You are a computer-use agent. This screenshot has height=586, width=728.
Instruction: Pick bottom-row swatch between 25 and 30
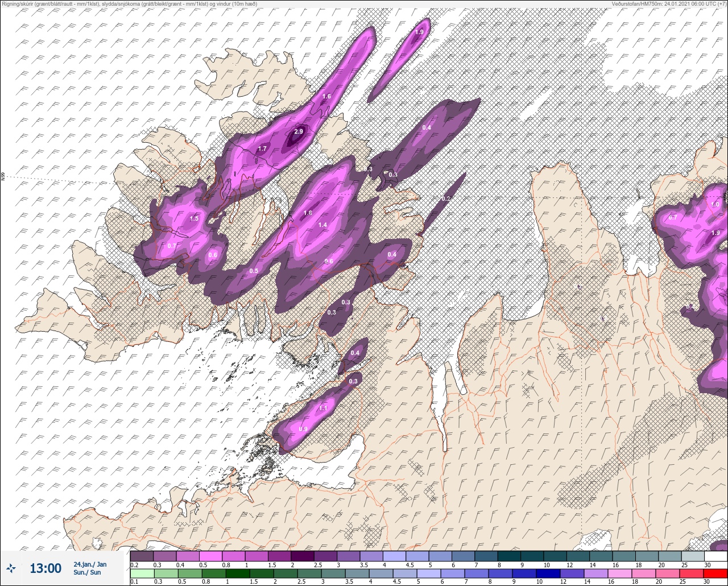693,573
